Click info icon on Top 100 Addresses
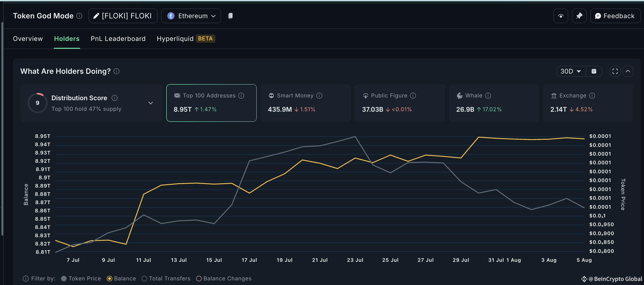 click(x=241, y=96)
